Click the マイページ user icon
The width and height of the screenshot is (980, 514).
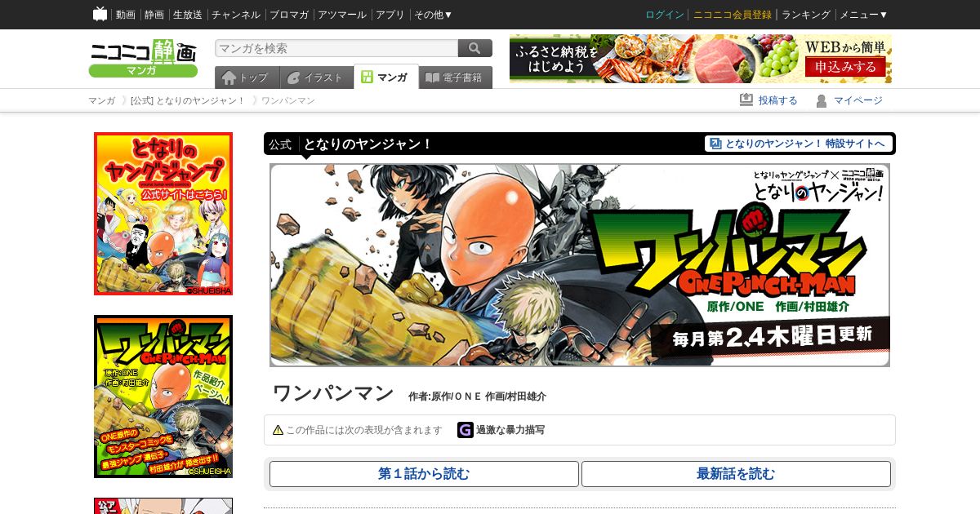822,100
